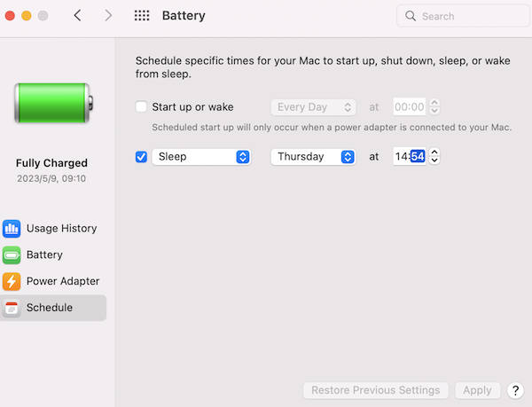Show all preferences grid icon

point(141,16)
